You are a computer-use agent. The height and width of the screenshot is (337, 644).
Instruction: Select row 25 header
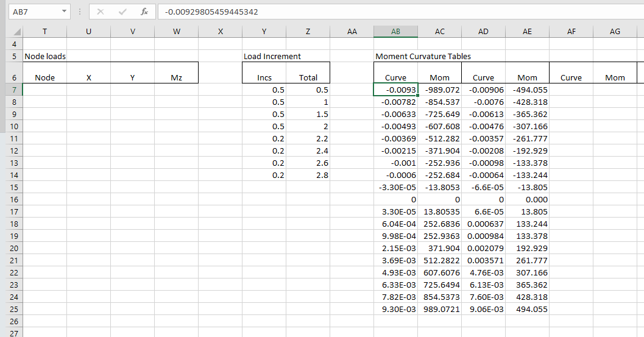(11, 309)
